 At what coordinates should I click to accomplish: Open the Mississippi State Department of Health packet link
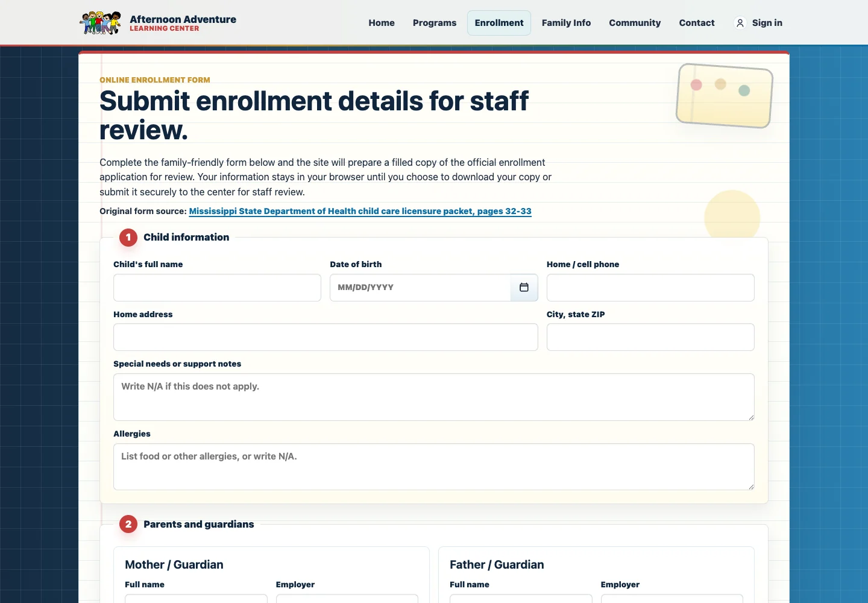click(360, 211)
